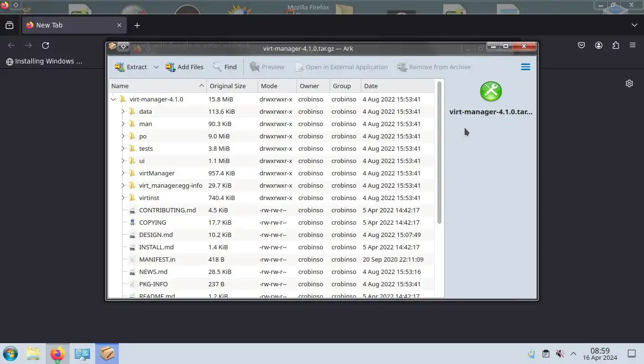Expand the virtManager folder
The image size is (644, 364).
pos(123,173)
